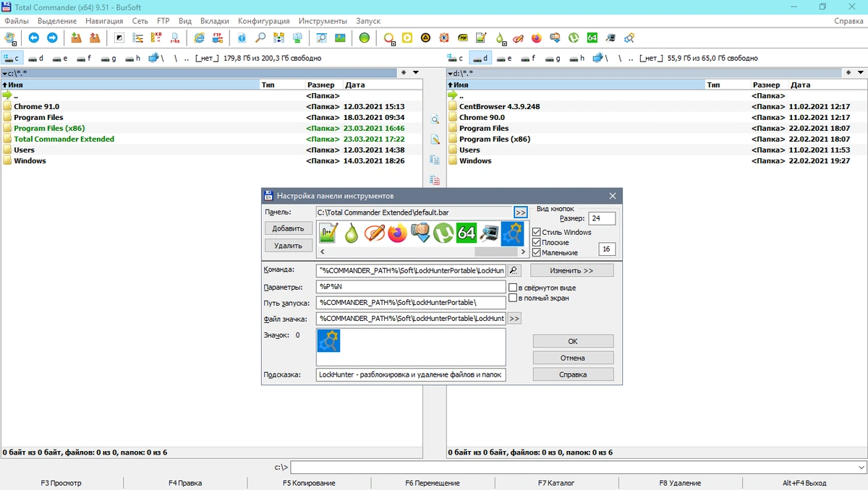Screen dimensions: 868x490
Task: Launch Firefox from main toolbar
Action: click(x=536, y=38)
